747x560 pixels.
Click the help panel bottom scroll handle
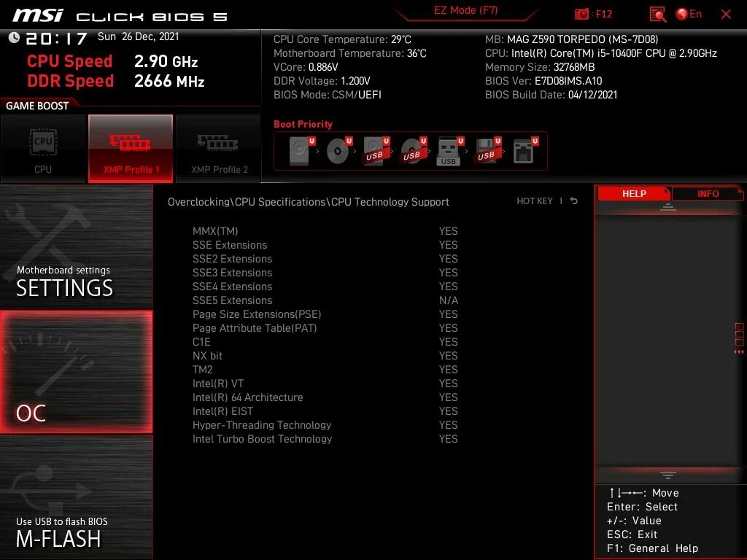(668, 475)
